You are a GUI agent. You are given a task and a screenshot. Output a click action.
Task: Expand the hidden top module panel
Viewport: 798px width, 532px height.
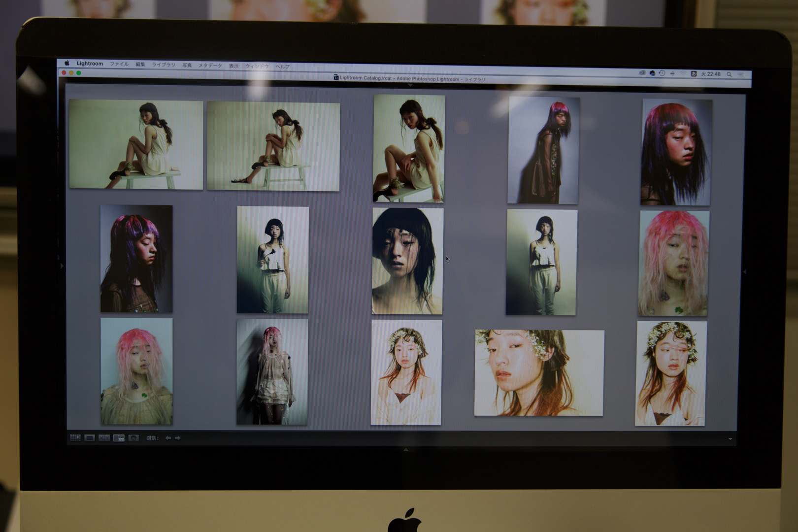410,86
